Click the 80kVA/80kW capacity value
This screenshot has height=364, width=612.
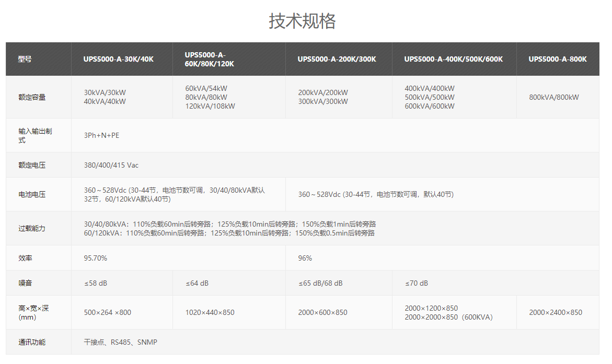click(x=206, y=97)
